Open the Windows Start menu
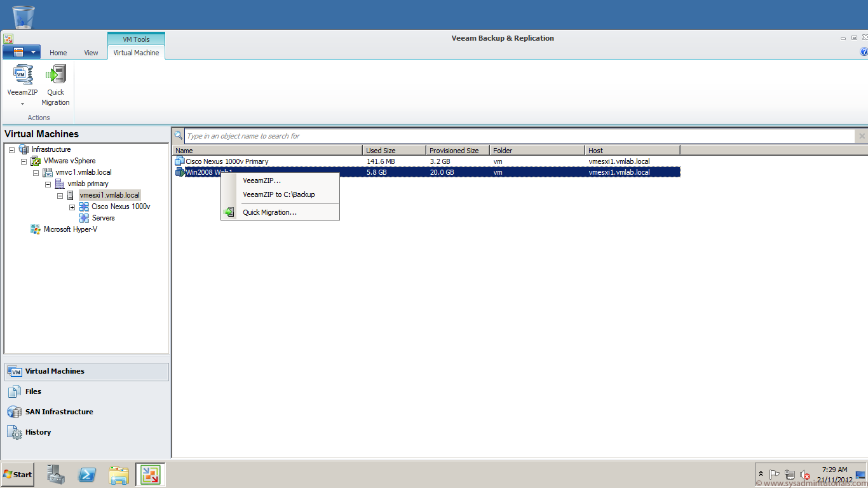Viewport: 868px width, 488px height. coord(18,474)
